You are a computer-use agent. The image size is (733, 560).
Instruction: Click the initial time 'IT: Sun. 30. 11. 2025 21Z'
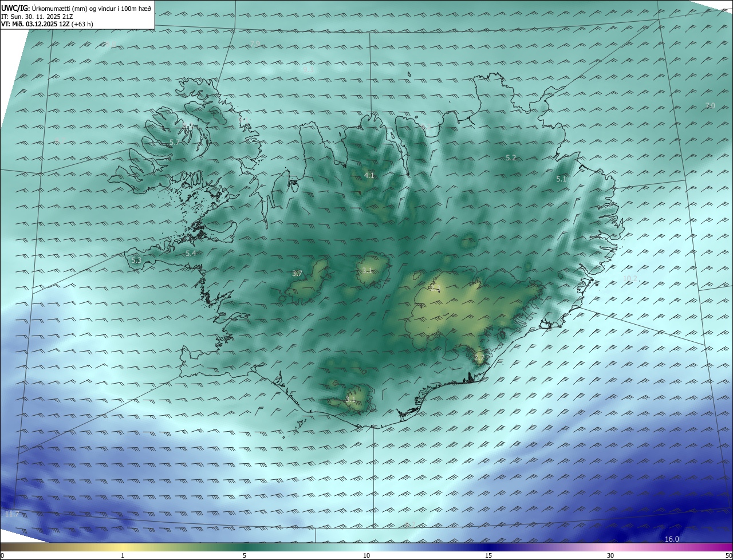(x=37, y=16)
